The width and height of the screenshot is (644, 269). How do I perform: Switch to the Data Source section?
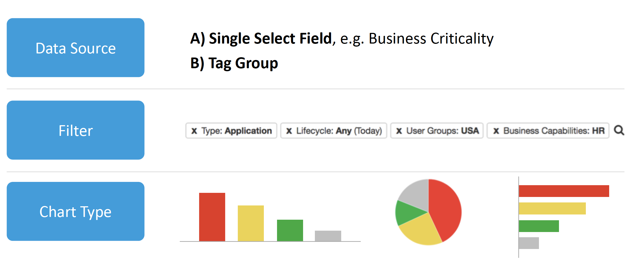(75, 48)
